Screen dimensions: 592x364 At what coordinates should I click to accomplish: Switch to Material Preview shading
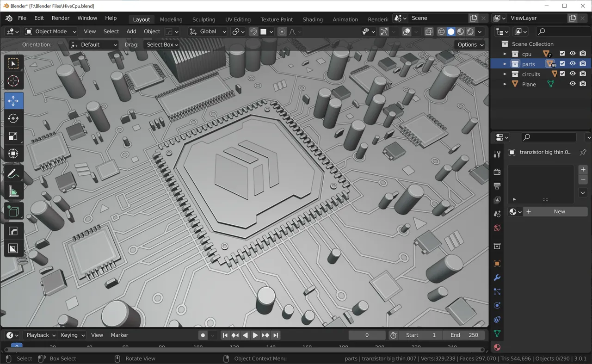tap(461, 31)
